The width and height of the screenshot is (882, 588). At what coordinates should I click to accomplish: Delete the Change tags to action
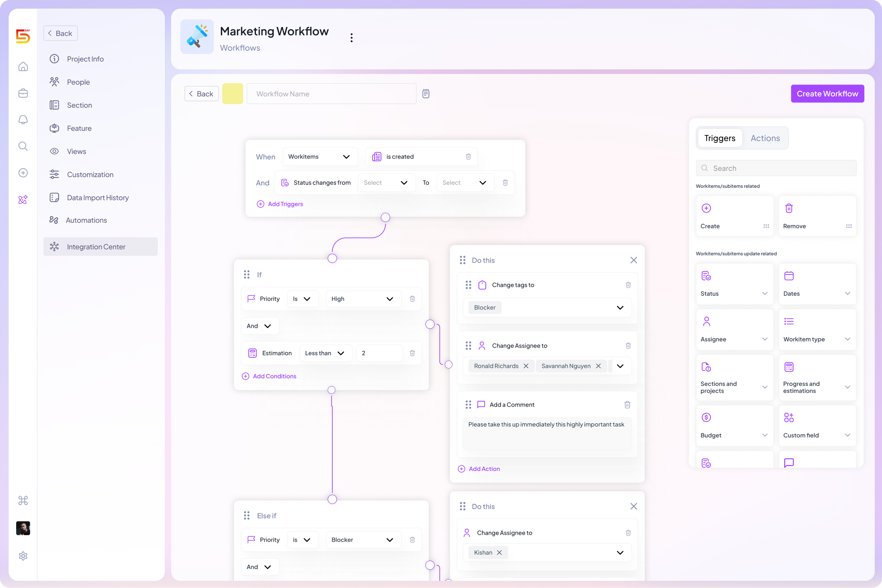point(628,285)
